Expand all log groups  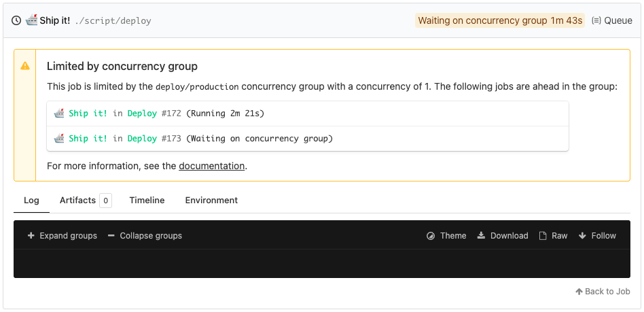coord(62,236)
